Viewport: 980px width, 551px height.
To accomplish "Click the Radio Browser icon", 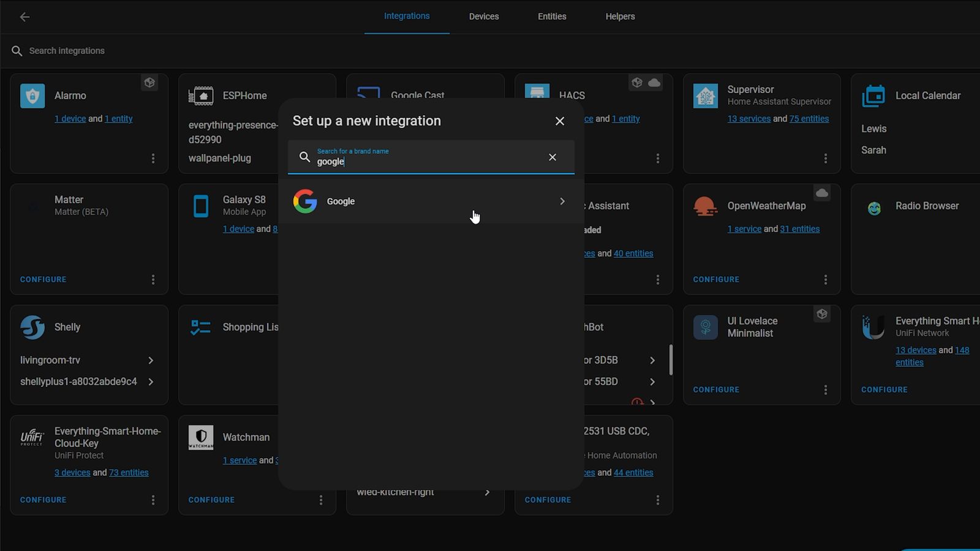I will coord(873,206).
